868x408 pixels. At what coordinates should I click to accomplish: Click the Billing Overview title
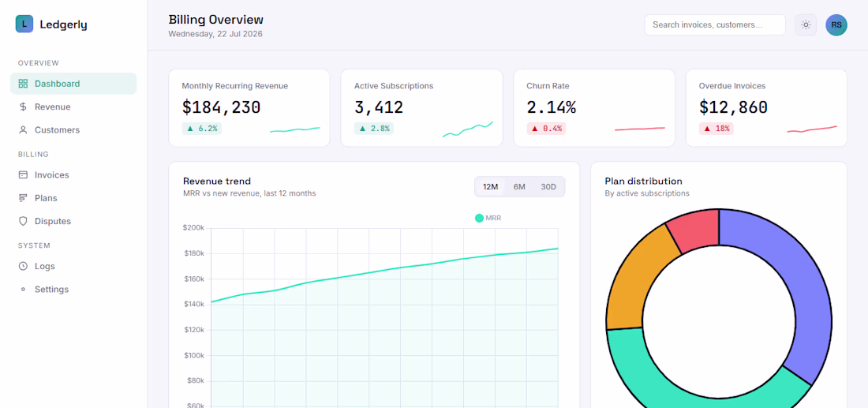216,20
